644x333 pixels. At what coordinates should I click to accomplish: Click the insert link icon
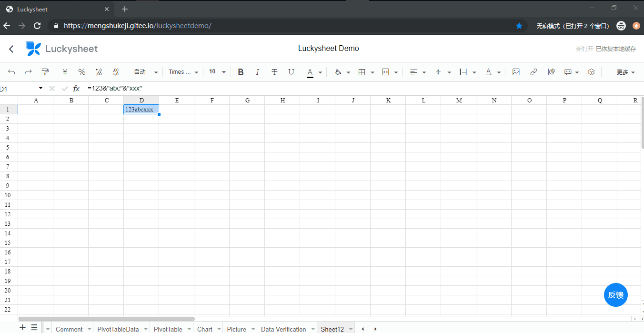point(533,72)
